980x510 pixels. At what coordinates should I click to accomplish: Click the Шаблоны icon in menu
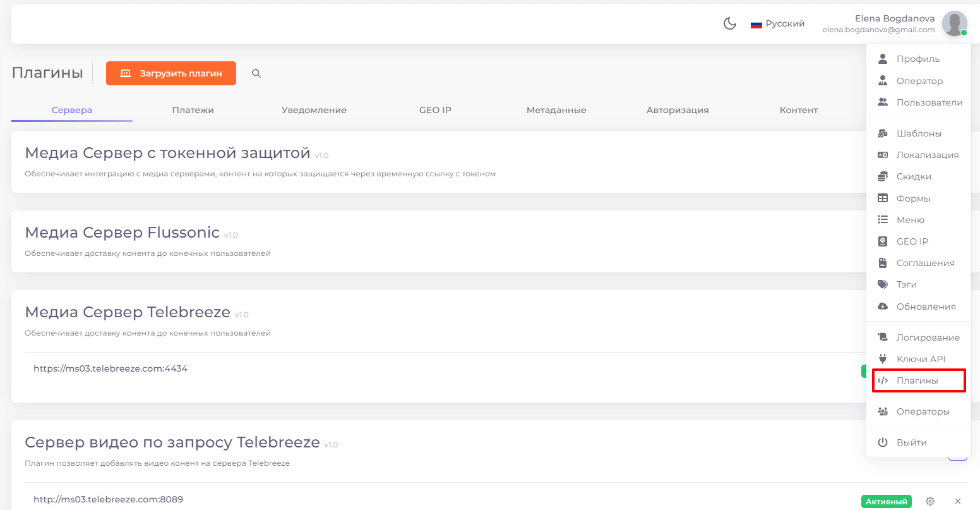point(883,133)
